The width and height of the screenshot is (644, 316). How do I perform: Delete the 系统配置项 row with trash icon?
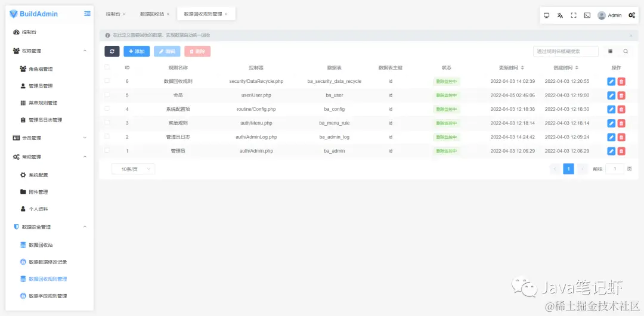pos(621,109)
